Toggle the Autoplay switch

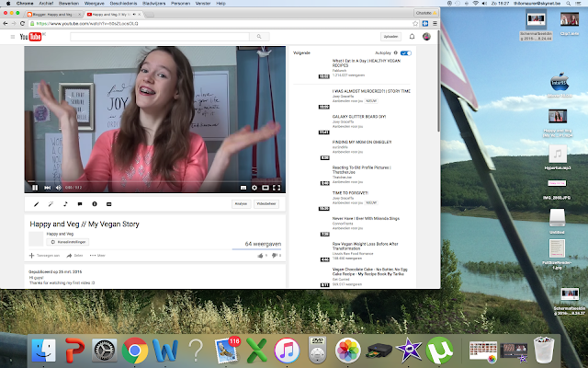(x=406, y=53)
